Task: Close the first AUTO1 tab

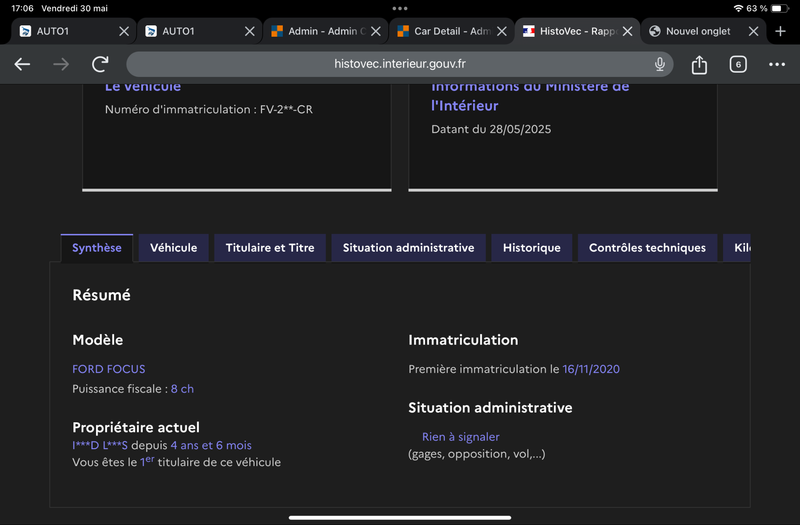Action: (x=124, y=31)
